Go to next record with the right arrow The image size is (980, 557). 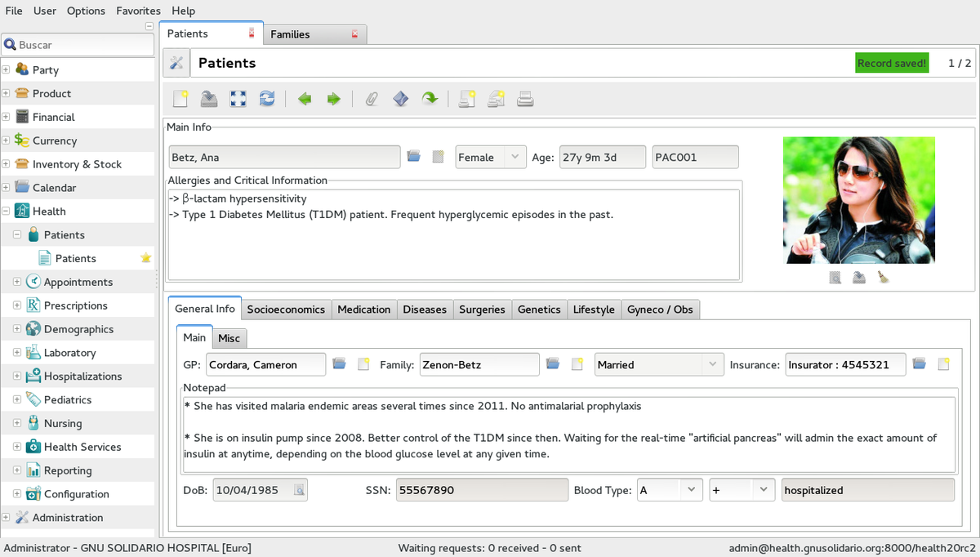pos(333,99)
